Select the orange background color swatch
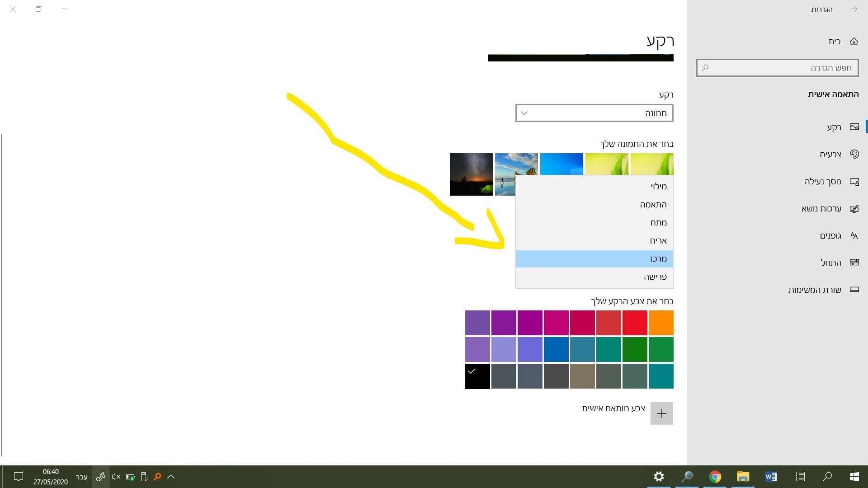 tap(660, 323)
